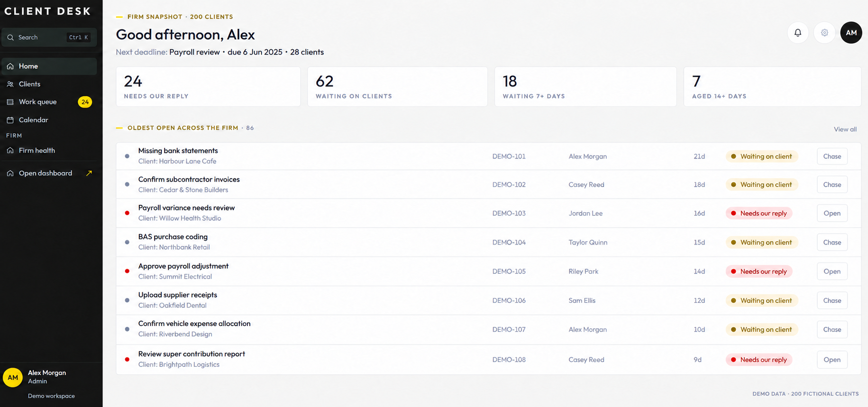The height and width of the screenshot is (407, 868).
Task: Click the Work queue 24 badge
Action: (x=85, y=102)
